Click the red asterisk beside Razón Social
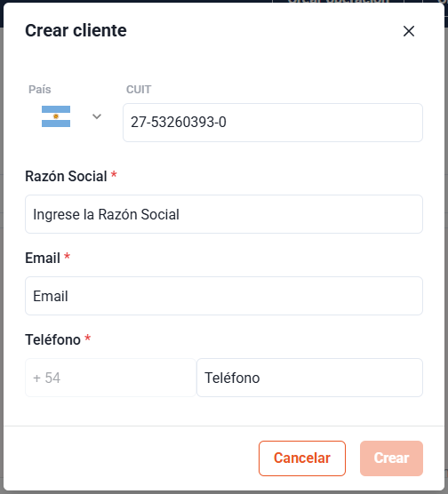Viewport: 448px width, 494px height. pos(114,174)
